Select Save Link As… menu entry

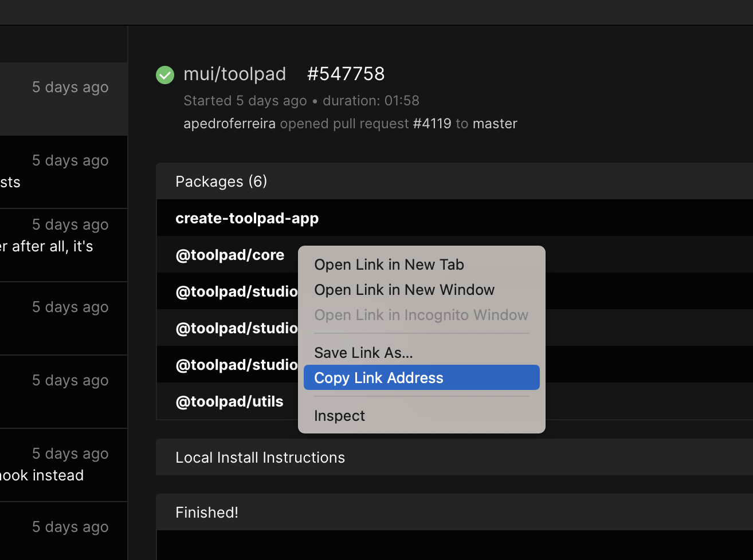click(x=422, y=353)
